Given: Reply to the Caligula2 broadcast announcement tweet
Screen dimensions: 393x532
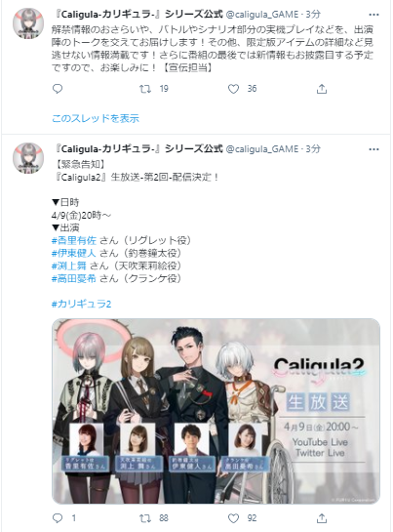Looking at the screenshot, I should 58,518.
